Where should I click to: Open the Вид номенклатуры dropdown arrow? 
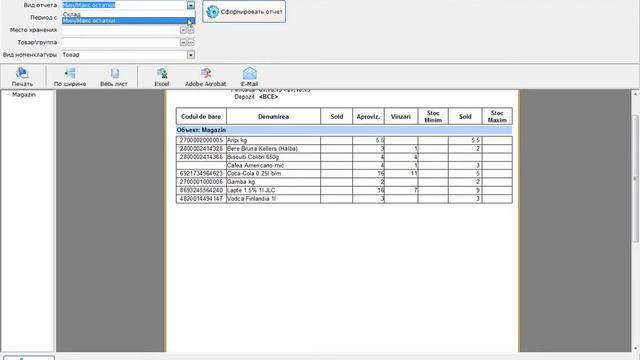pos(191,55)
